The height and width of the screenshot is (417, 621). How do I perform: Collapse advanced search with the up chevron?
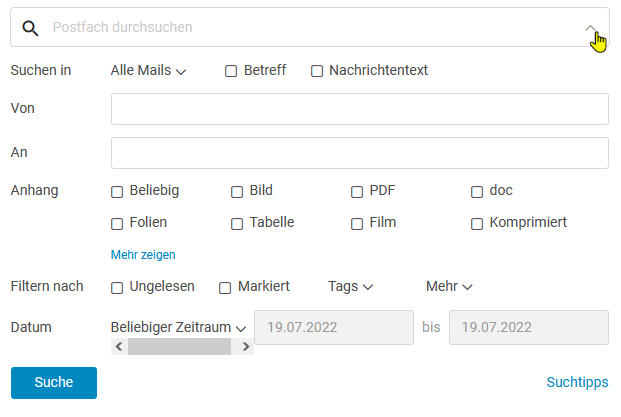[590, 28]
